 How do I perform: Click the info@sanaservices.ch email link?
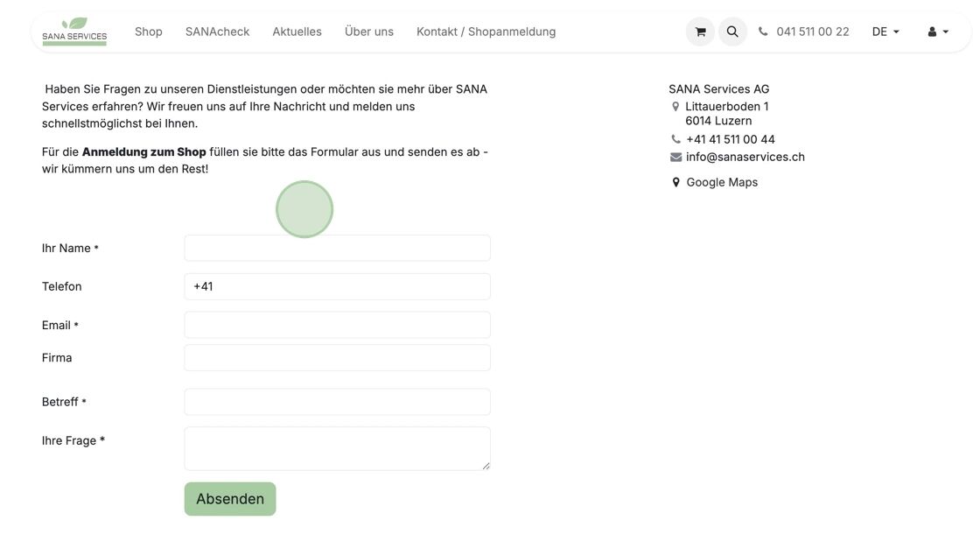point(745,158)
